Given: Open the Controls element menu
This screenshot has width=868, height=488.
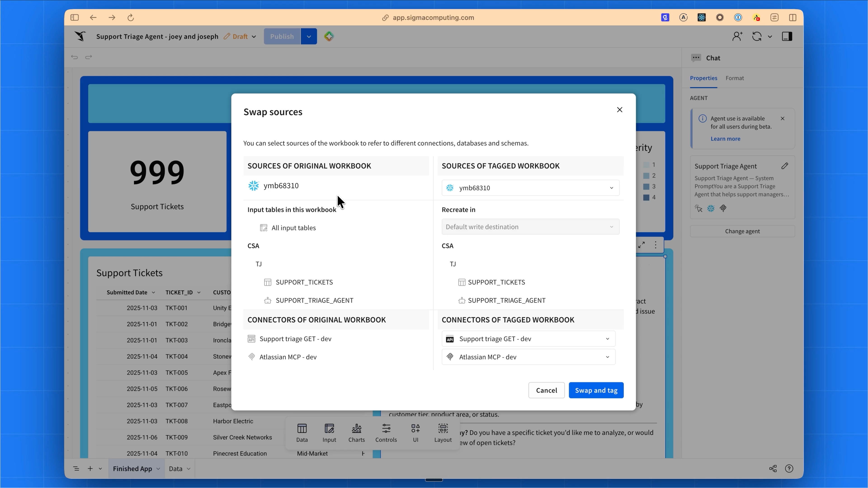Looking at the screenshot, I should [386, 433].
